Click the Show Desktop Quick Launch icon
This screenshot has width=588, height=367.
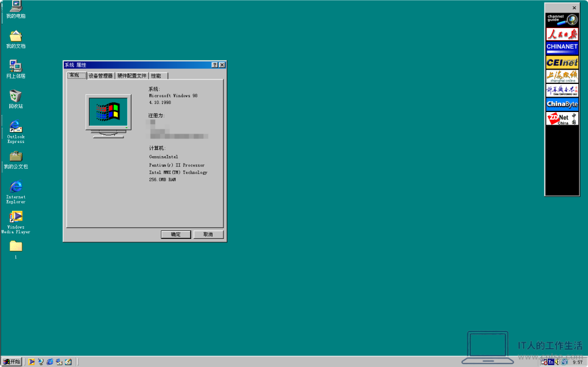68,362
